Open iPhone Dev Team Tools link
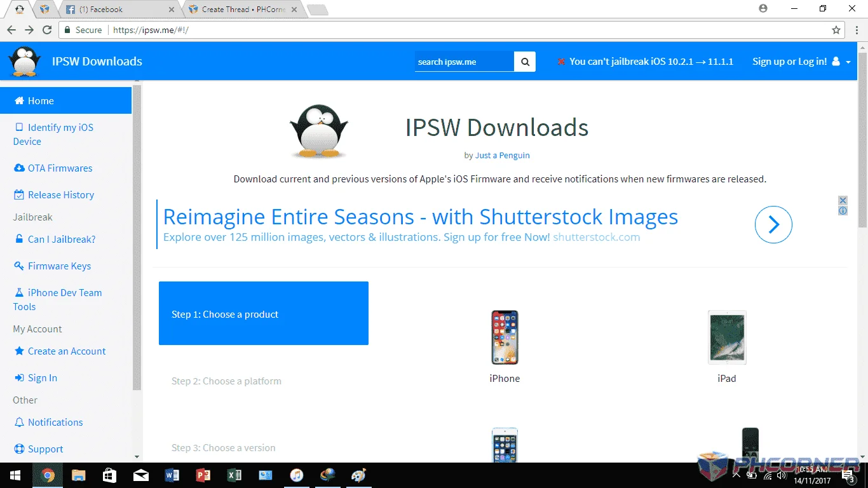Viewport: 868px width, 488px height. [57, 299]
